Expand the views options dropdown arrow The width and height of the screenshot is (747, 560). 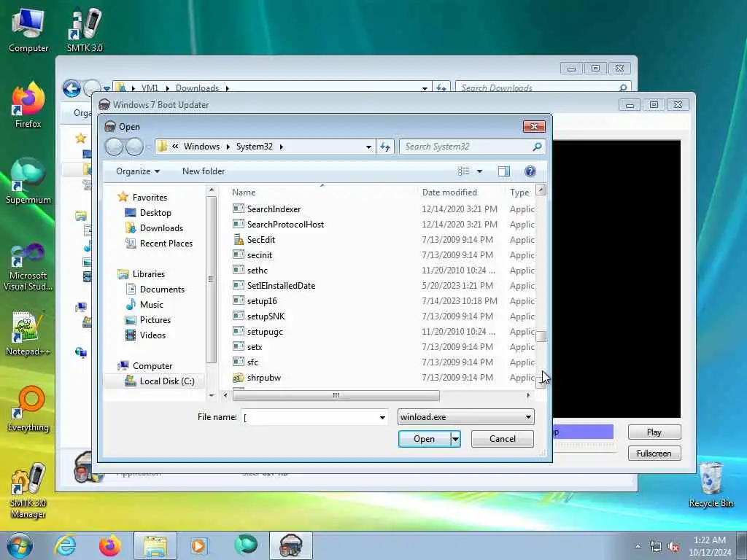[480, 171]
